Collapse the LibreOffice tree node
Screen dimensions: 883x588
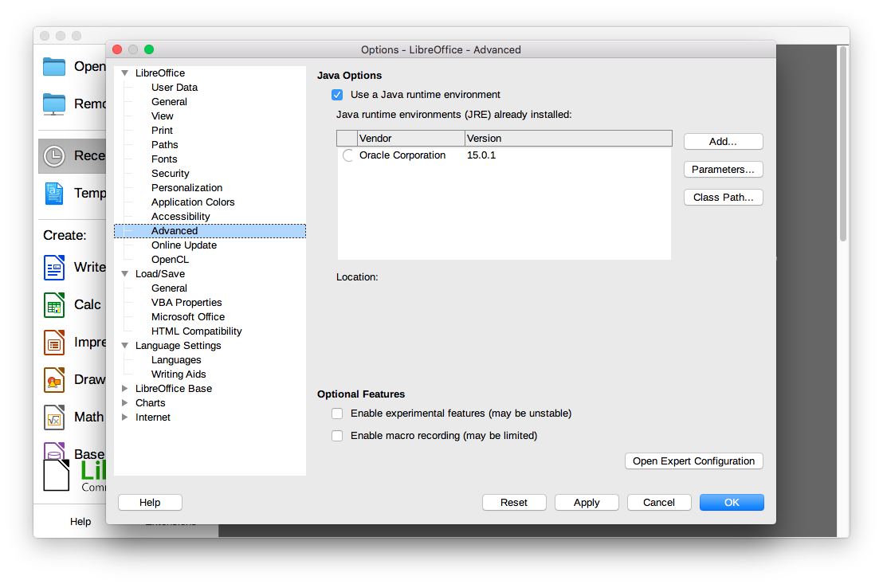pyautogui.click(x=125, y=73)
